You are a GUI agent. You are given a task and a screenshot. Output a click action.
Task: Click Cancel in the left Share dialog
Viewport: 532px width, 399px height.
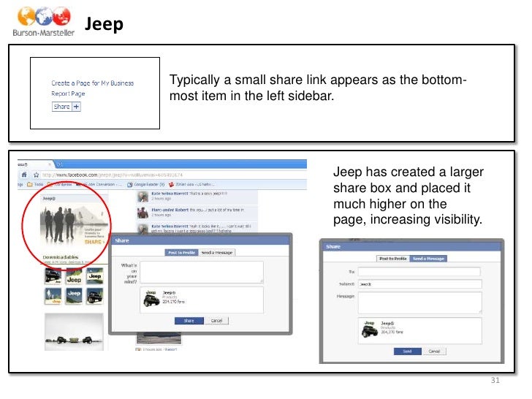tap(216, 321)
